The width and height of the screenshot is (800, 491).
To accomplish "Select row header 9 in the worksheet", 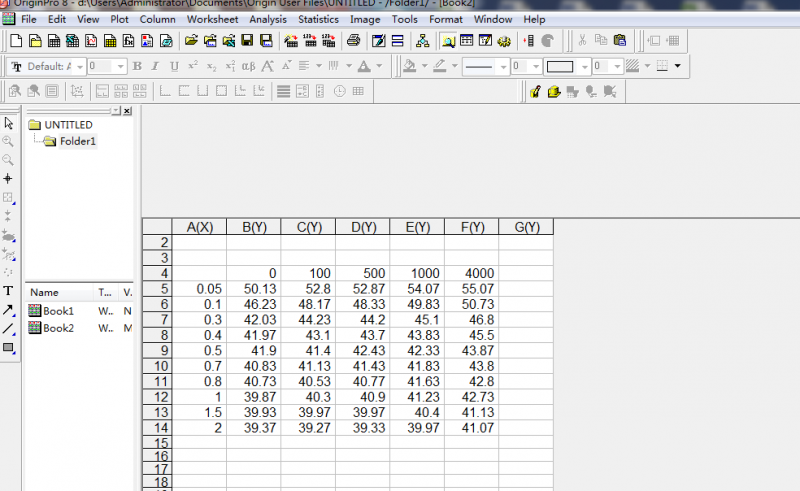I will (x=157, y=351).
